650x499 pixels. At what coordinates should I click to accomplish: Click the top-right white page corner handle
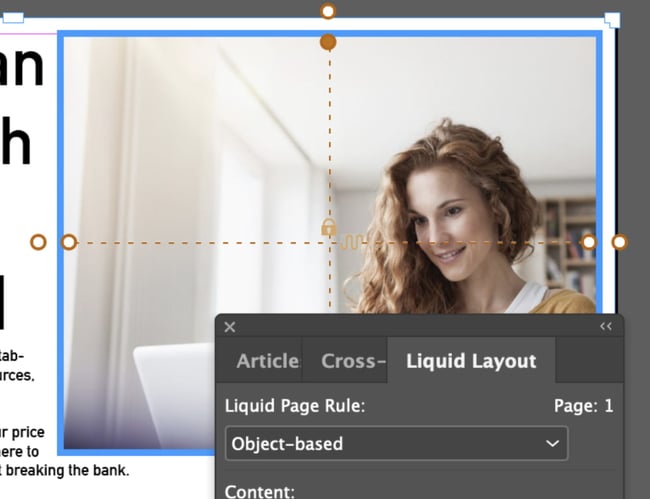(612, 20)
